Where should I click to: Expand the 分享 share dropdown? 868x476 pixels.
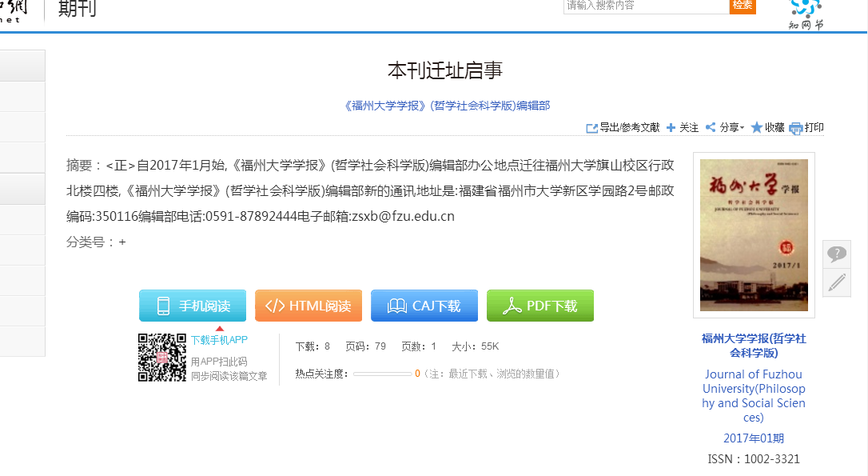point(724,128)
